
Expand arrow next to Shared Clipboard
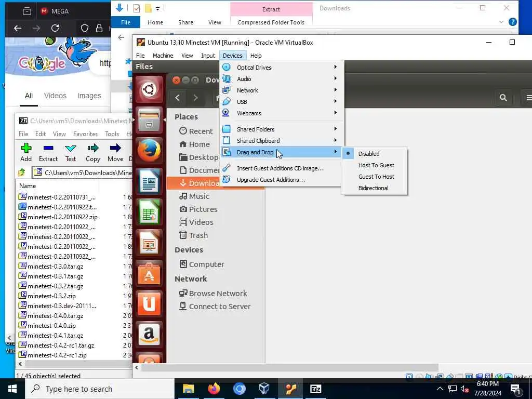335,140
